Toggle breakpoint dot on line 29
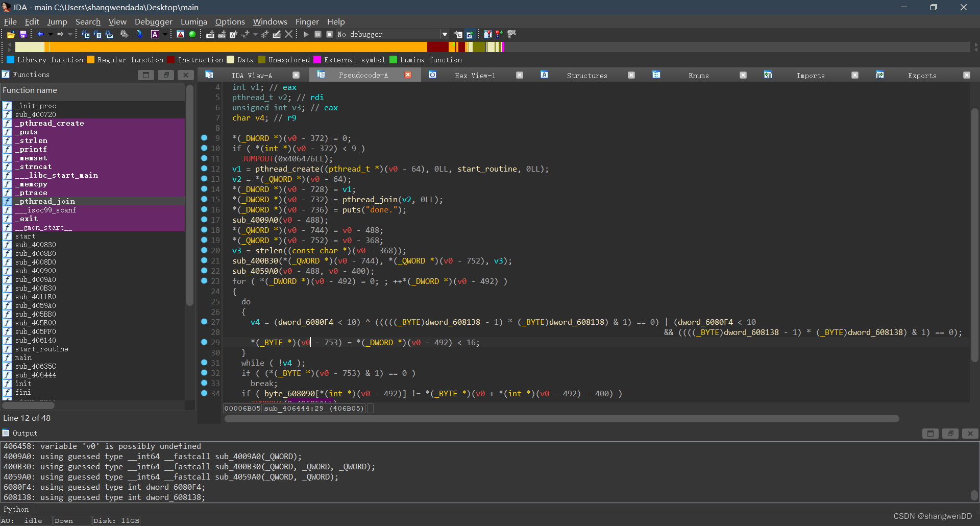Viewport: 980px width, 526px height. pyautogui.click(x=204, y=342)
